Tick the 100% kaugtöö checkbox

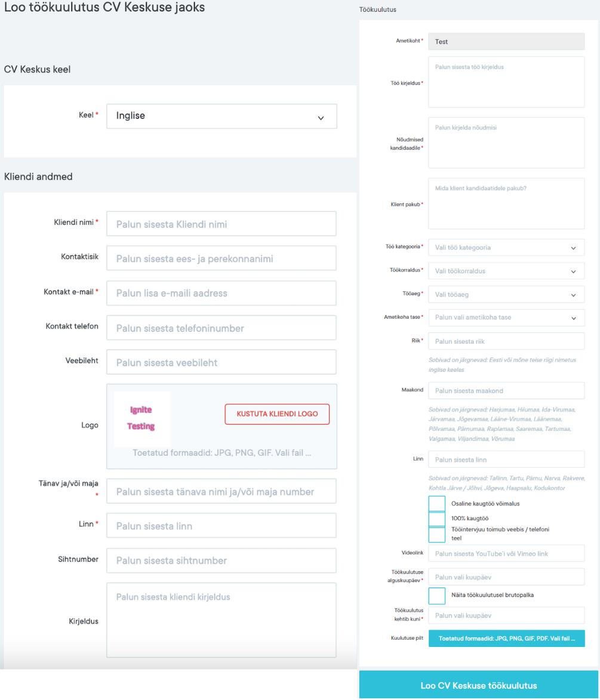click(437, 519)
